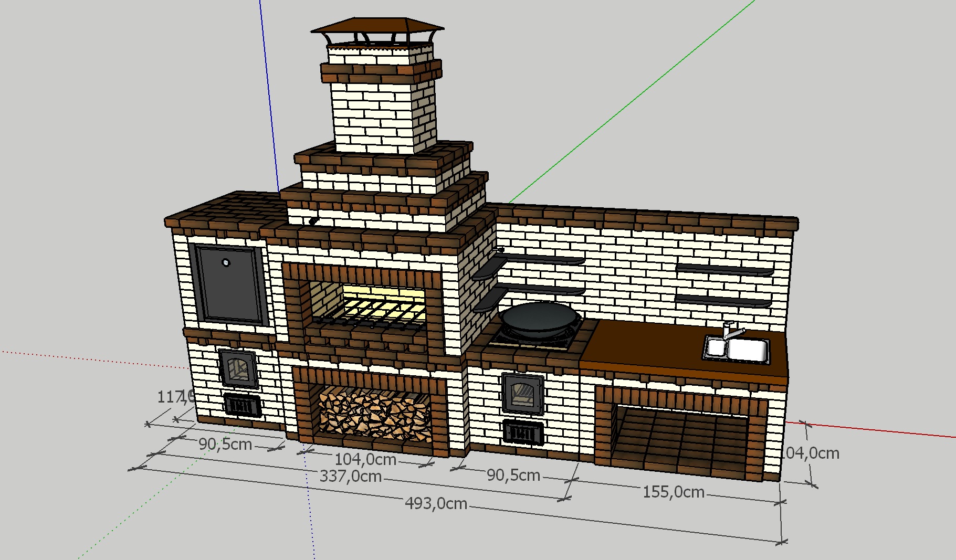This screenshot has width=956, height=560.
Task: Click the chimney cap roof
Action: tap(377, 26)
